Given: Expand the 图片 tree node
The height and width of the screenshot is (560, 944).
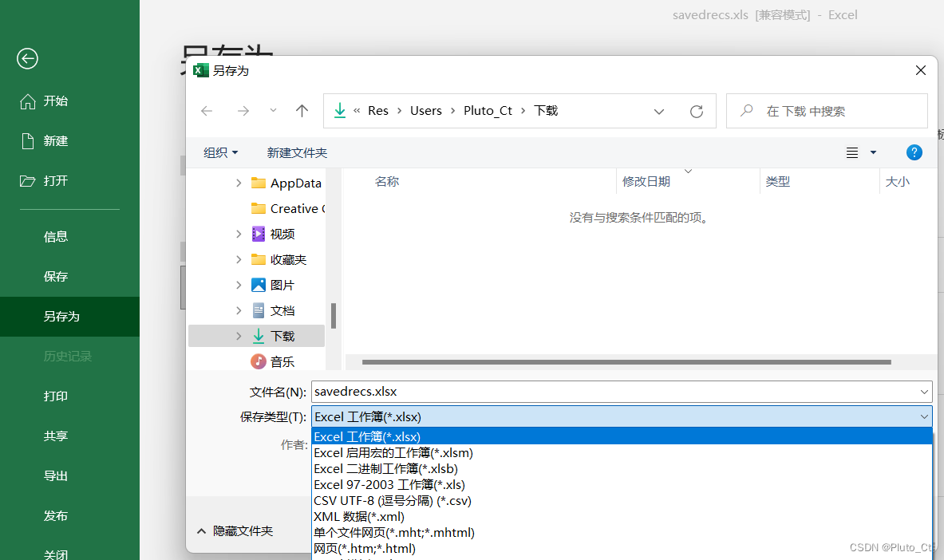Looking at the screenshot, I should coord(239,285).
